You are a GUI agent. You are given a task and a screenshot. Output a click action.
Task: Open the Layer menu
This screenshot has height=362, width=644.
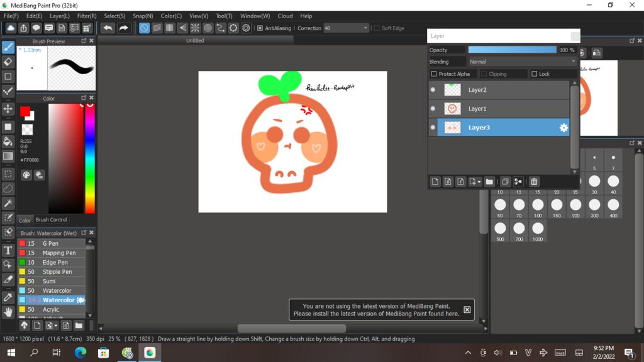pos(60,16)
